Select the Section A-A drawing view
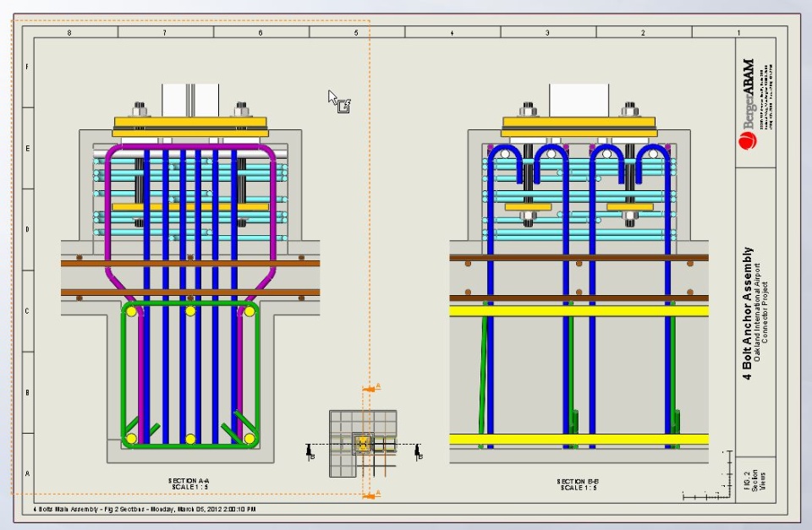 190,273
